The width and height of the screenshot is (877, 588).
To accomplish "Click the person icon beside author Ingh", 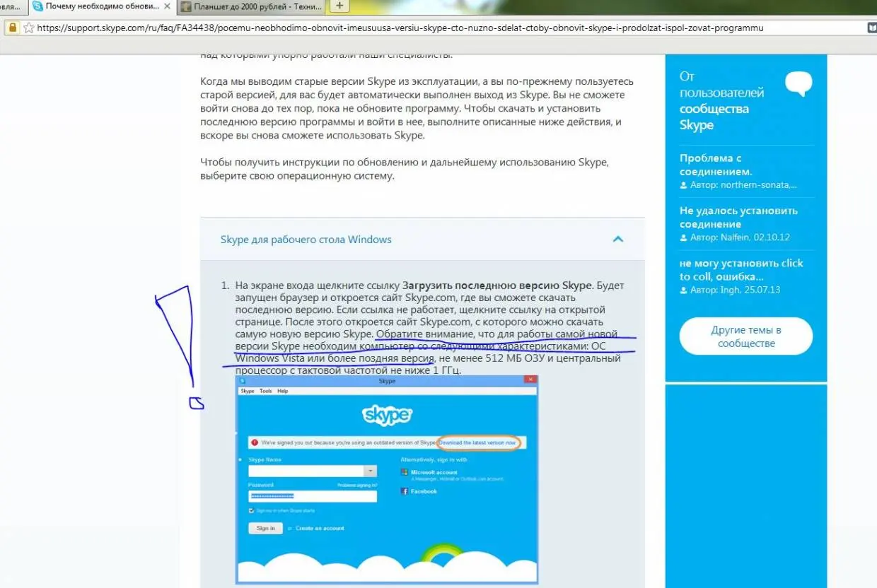I will (683, 290).
